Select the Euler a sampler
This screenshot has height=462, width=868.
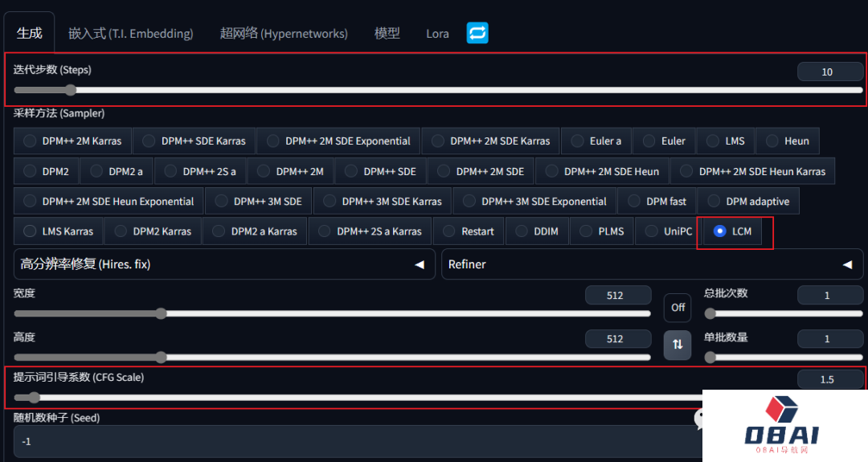point(596,141)
